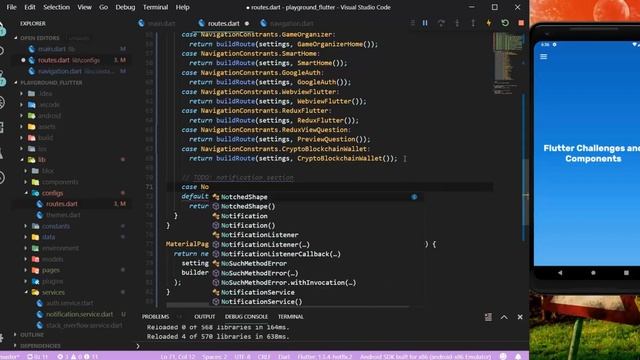This screenshot has width=640, height=360.
Task: Open the Debug menu
Action: 125,7
